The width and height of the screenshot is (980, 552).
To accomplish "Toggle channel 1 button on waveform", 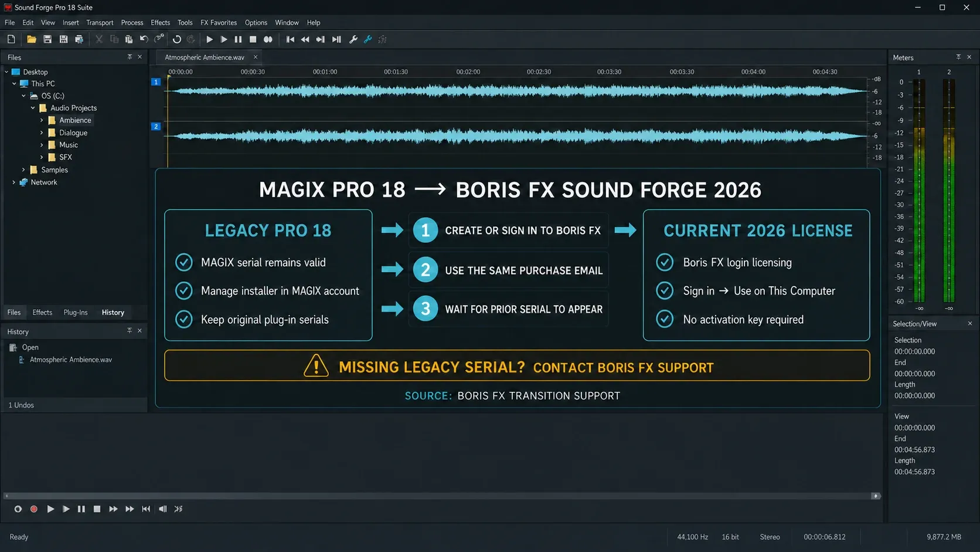I will (x=156, y=82).
